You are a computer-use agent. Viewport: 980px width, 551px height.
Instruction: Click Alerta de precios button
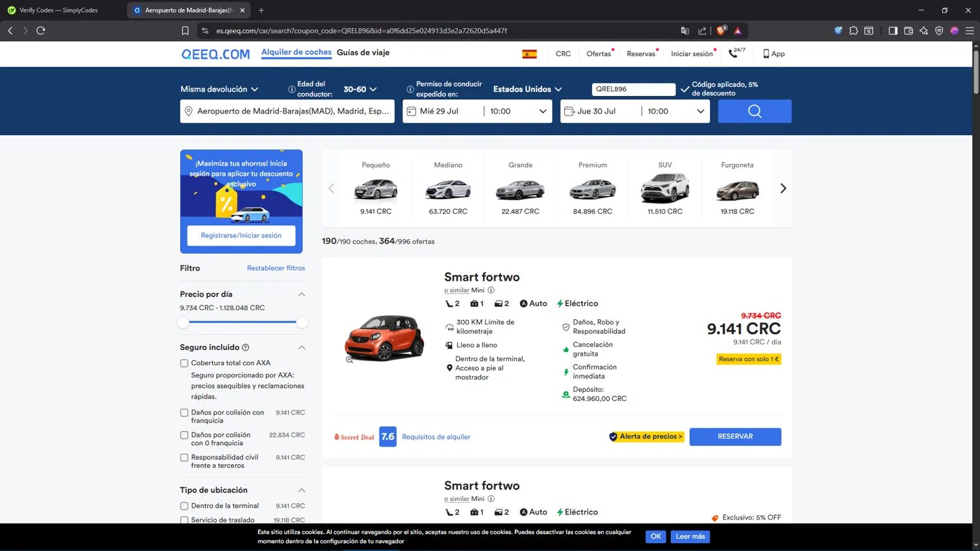[x=647, y=437]
